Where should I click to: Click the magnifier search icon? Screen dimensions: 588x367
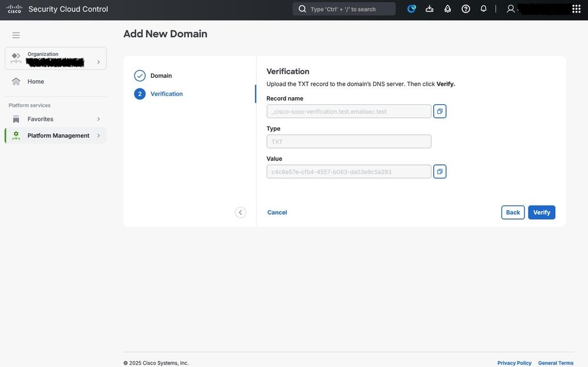[303, 9]
